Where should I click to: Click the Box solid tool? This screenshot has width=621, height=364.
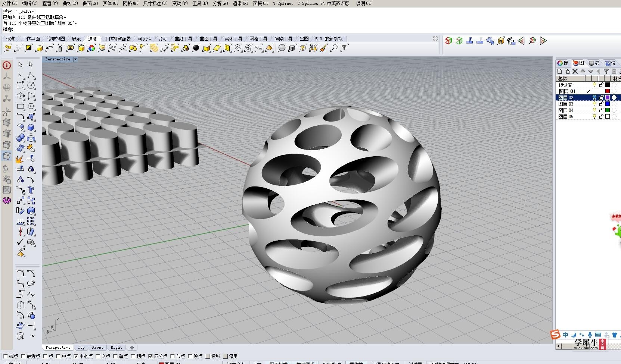coord(31,128)
